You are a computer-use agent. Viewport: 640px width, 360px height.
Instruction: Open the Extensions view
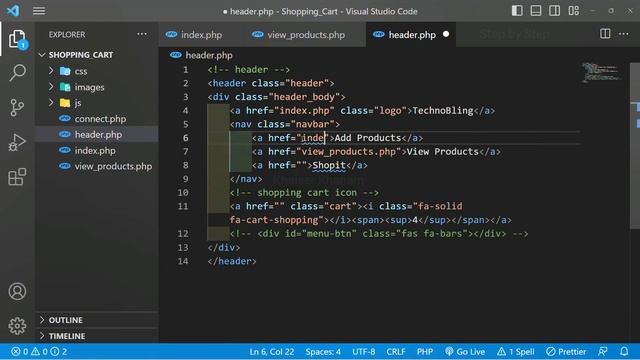(x=17, y=177)
